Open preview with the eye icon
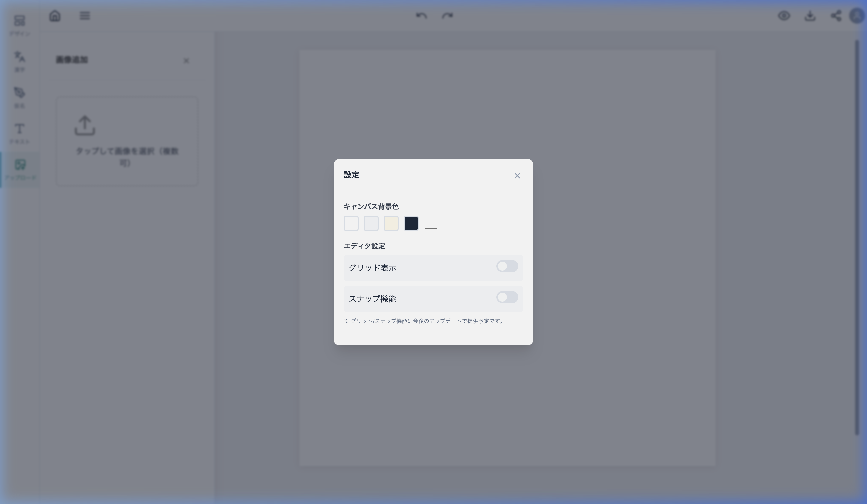The height and width of the screenshot is (504, 867). [x=784, y=16]
